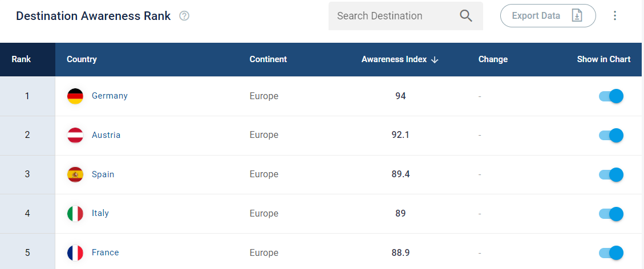Click the Spain flag icon
The width and height of the screenshot is (644, 269).
75,174
